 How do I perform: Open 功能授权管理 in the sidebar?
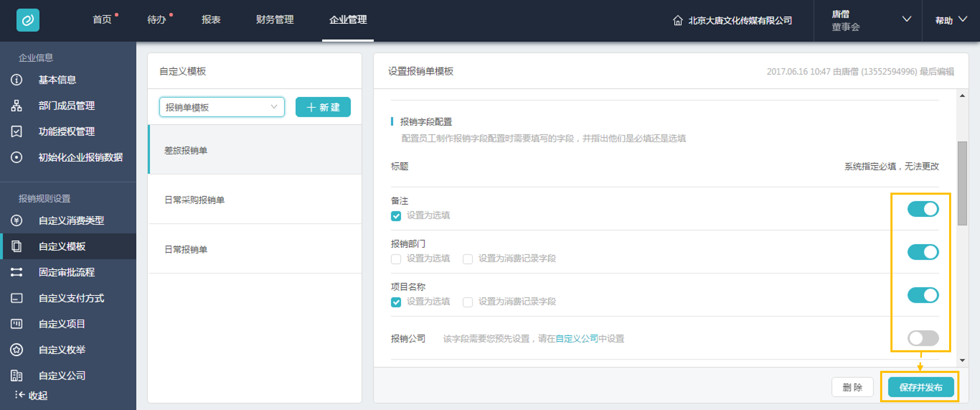(x=68, y=131)
